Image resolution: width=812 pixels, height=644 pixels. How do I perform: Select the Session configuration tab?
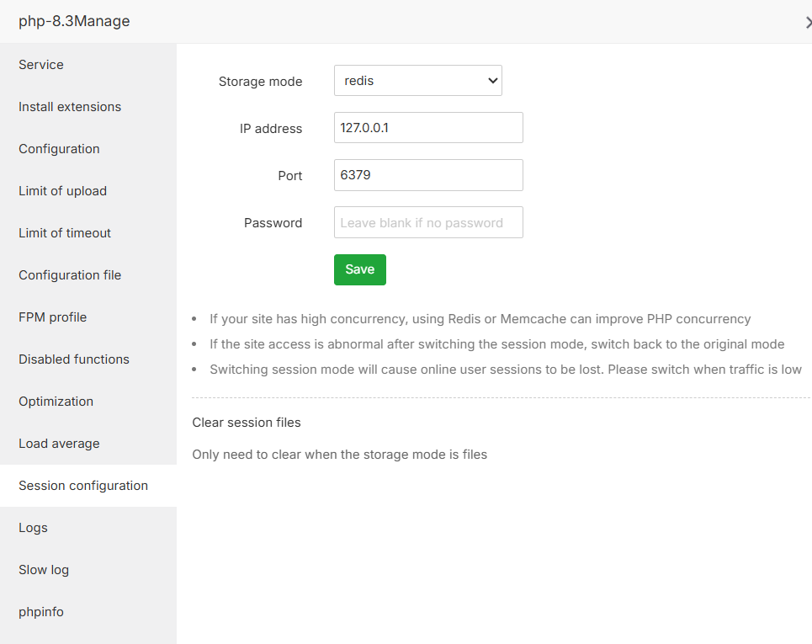[x=83, y=486]
